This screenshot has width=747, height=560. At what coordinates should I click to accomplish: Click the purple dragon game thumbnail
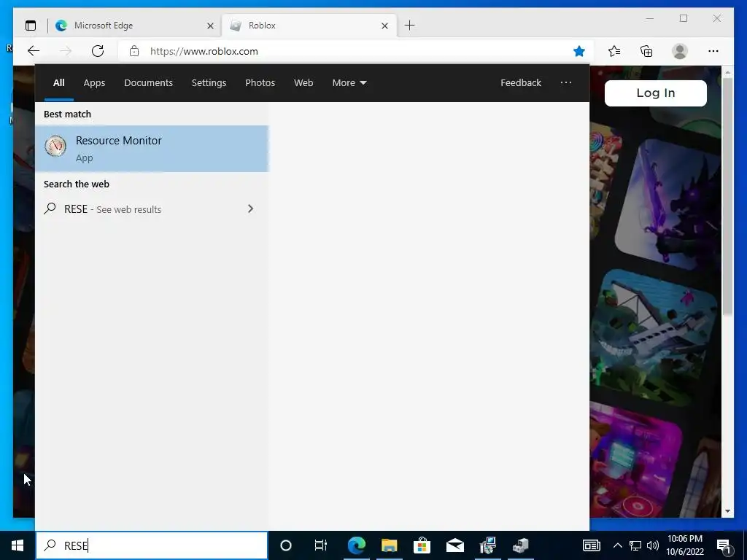(x=667, y=205)
